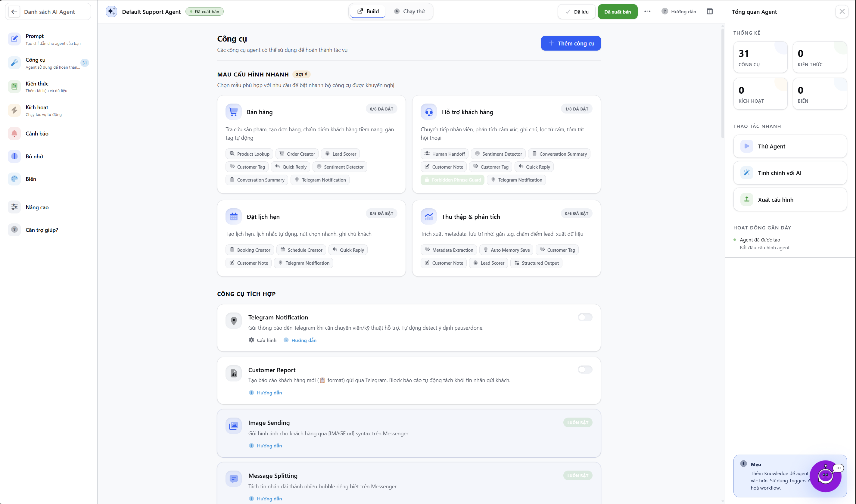Enable the Customer Report toggle
This screenshot has height=504, width=856.
tap(585, 369)
